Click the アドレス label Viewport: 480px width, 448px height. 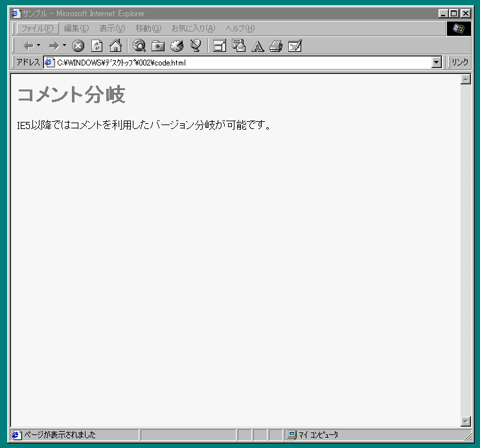click(x=28, y=62)
